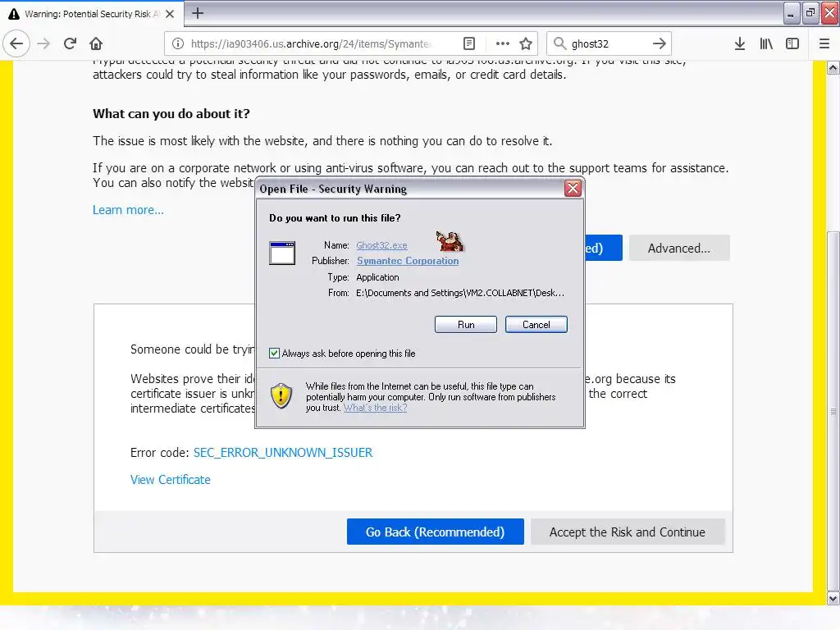Click the ghost32 search box
Viewport: 840px width, 630px height.
pos(609,43)
